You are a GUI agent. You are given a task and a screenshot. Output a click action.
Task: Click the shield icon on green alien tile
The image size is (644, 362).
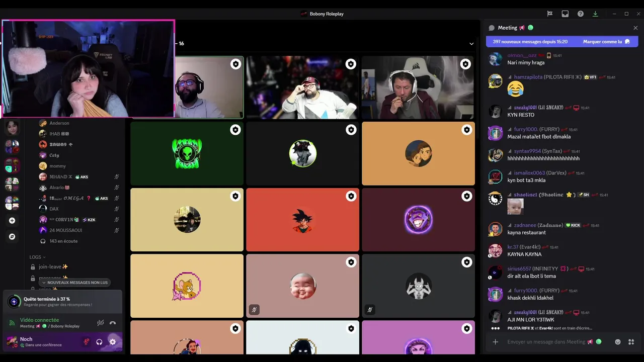[235, 130]
